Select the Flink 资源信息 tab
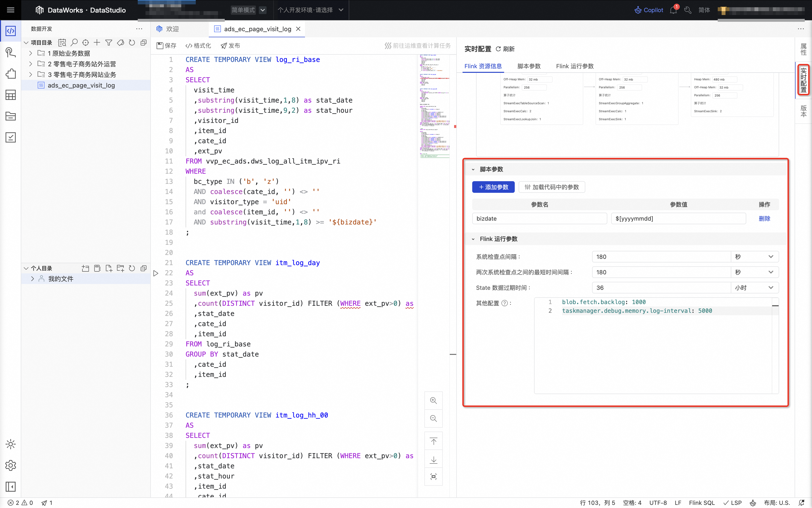 [x=483, y=66]
